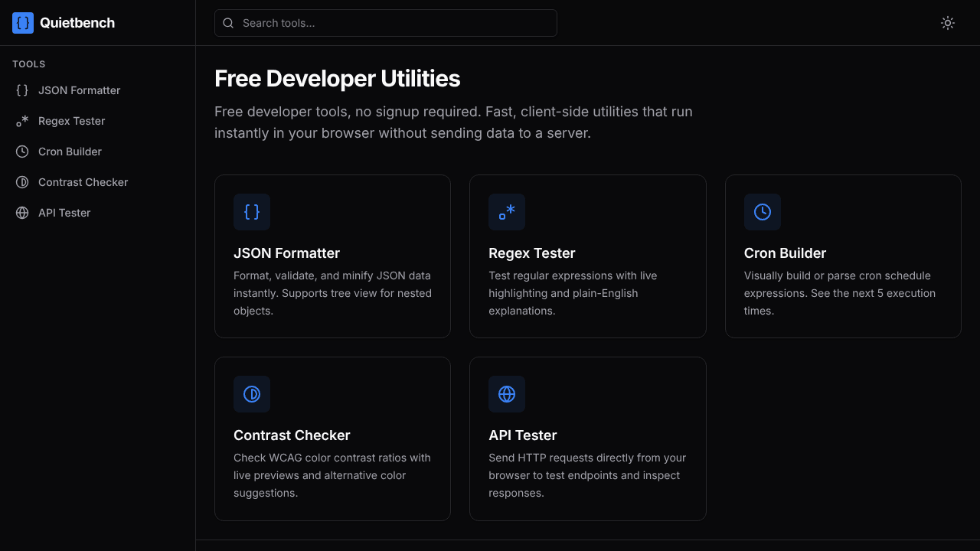Click the globe icon on API Tester card
The height and width of the screenshot is (551, 980).
(x=507, y=394)
